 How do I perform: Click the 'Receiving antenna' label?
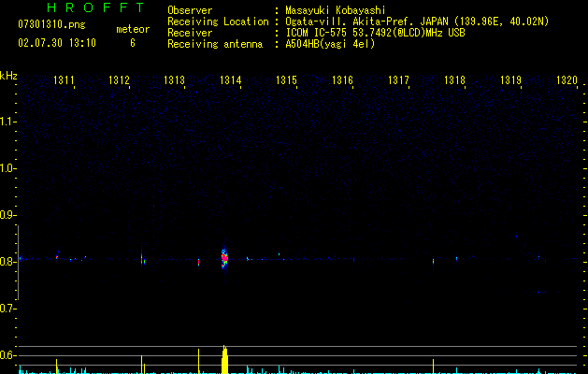215,44
